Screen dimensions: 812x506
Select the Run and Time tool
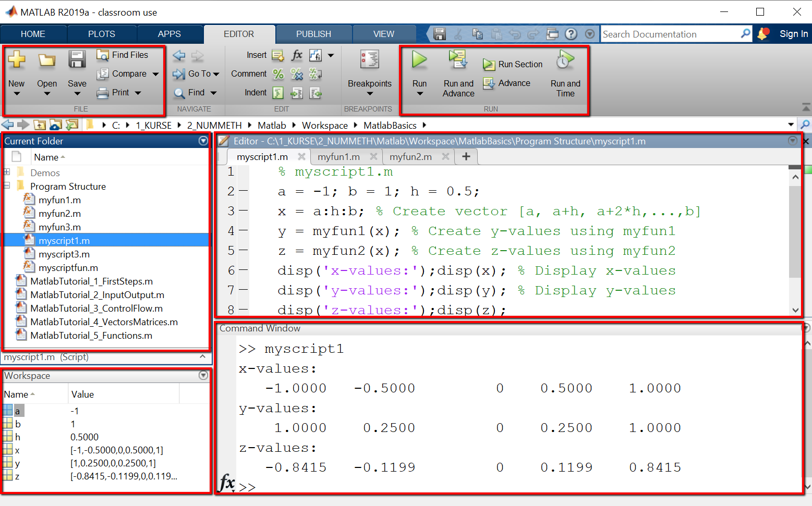click(565, 73)
